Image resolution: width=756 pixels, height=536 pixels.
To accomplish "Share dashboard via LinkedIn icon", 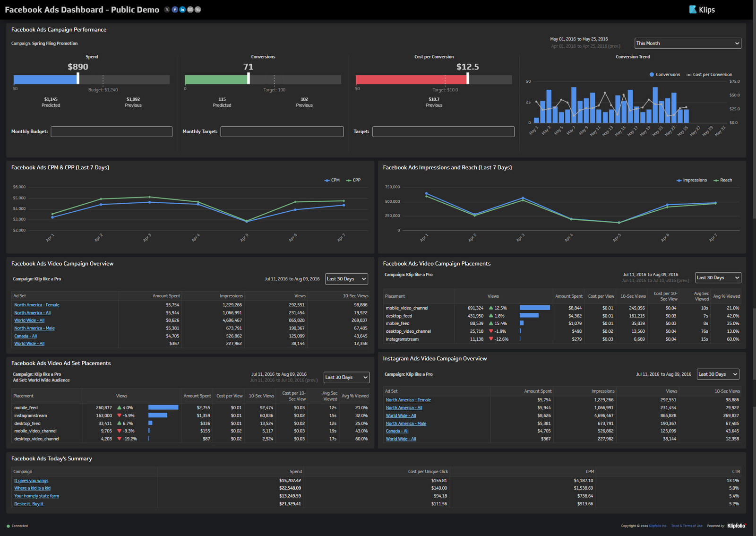I will pyautogui.click(x=182, y=9).
